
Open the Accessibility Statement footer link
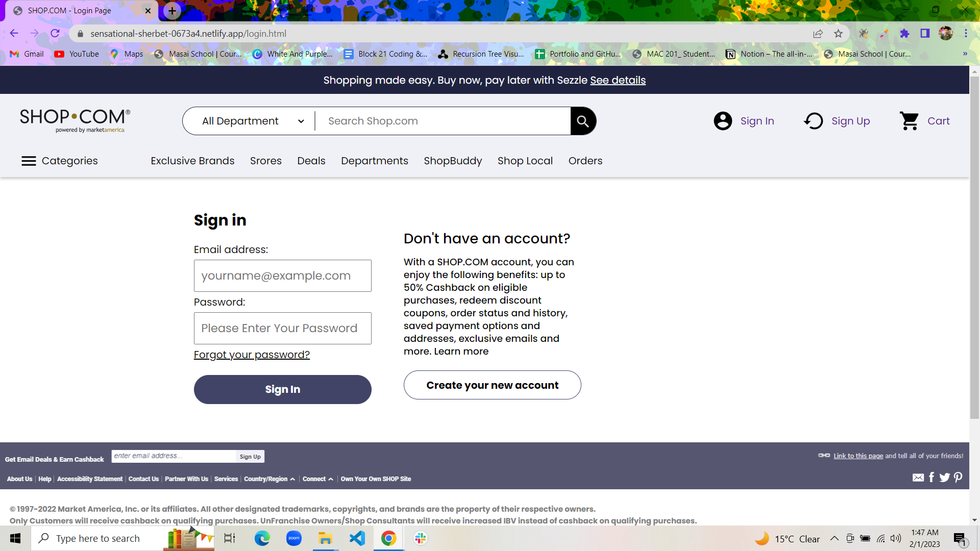pyautogui.click(x=90, y=479)
